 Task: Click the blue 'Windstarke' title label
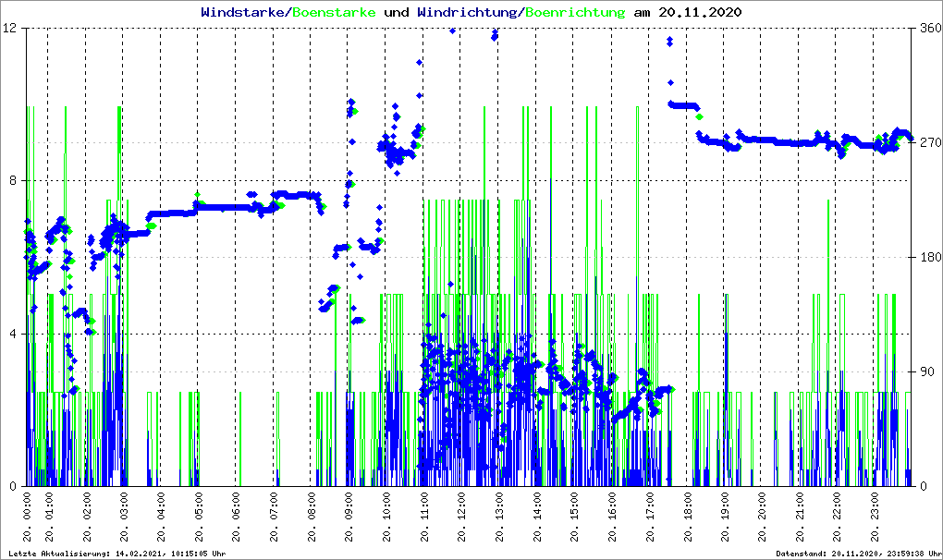click(x=244, y=13)
